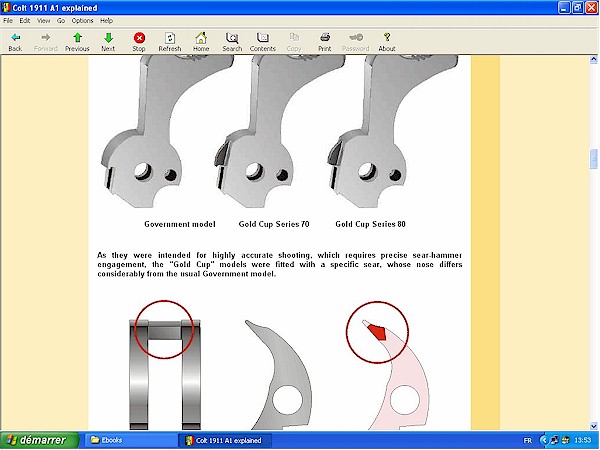Refresh the current page
This screenshot has height=450, width=600.
170,42
